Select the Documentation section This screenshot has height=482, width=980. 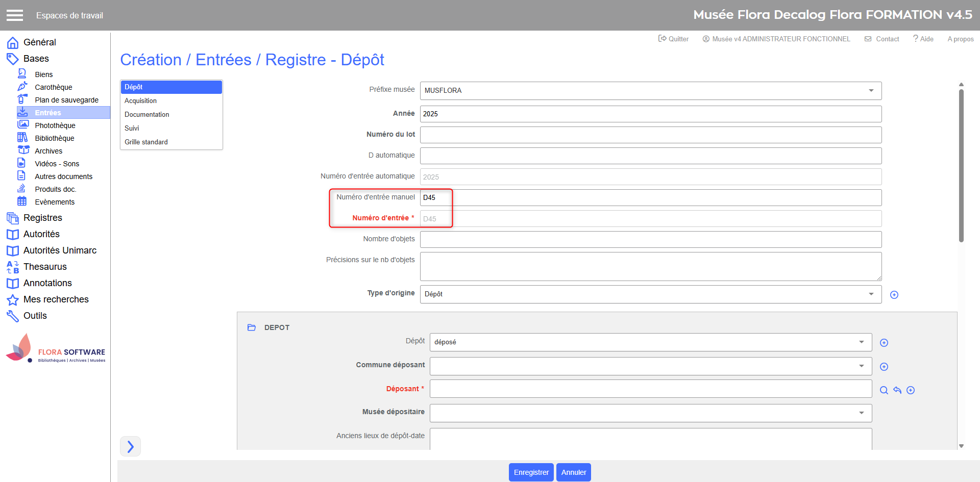coord(147,115)
